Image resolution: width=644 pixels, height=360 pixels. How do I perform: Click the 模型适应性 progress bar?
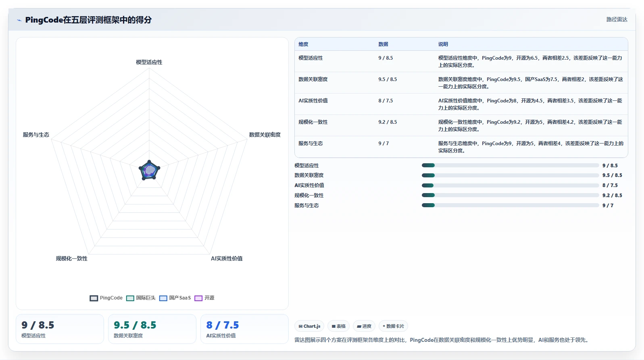510,165
